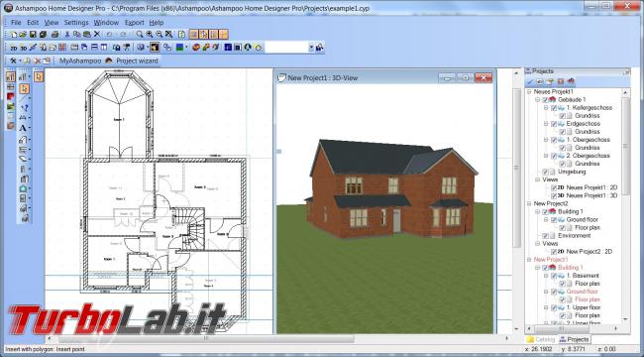Toggle the Erdgeschoss checkbox

tap(554, 124)
